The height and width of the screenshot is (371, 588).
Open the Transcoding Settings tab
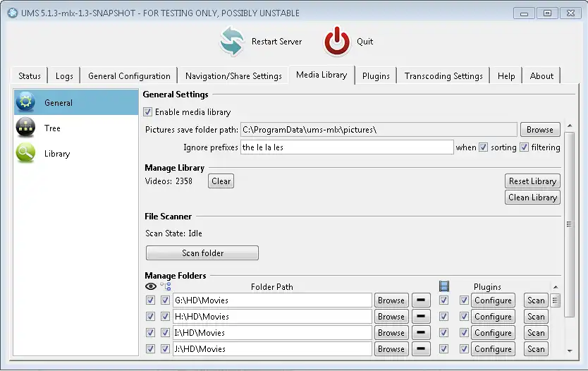(443, 75)
